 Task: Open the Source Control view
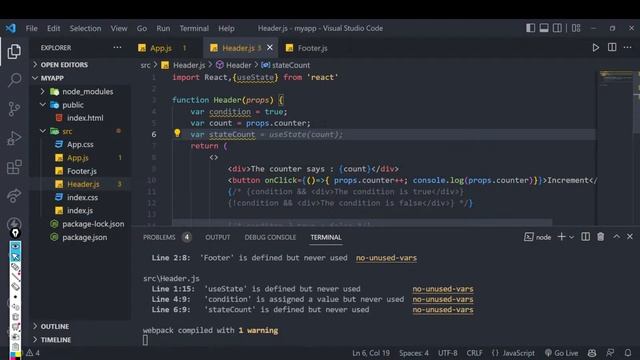click(14, 109)
